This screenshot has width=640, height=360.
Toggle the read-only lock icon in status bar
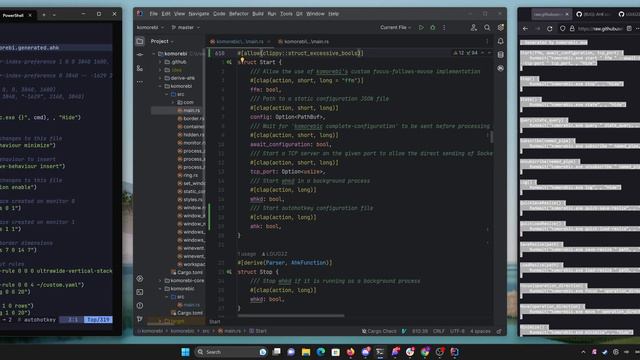(499, 331)
